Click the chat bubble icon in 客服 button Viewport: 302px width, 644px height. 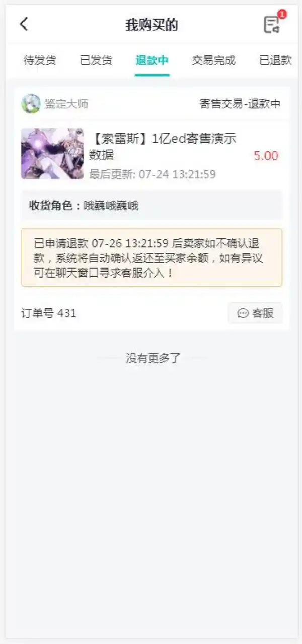(x=243, y=313)
